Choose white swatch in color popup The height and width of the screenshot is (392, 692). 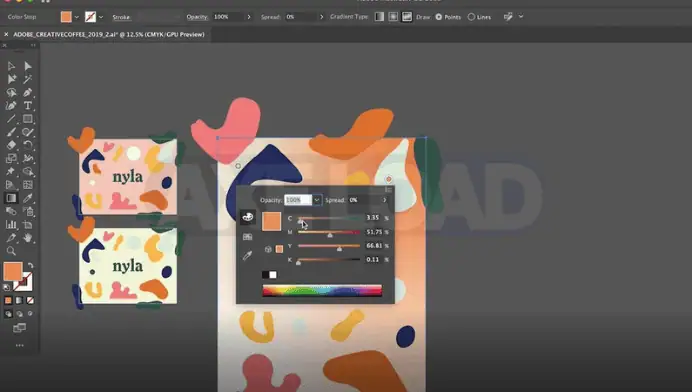[273, 275]
